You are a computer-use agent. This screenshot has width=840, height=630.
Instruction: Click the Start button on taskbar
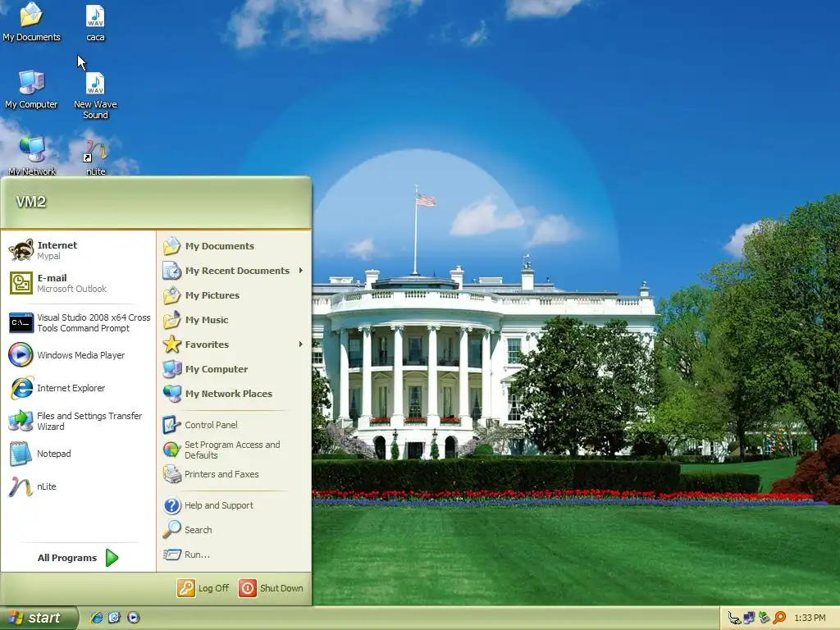(38, 618)
